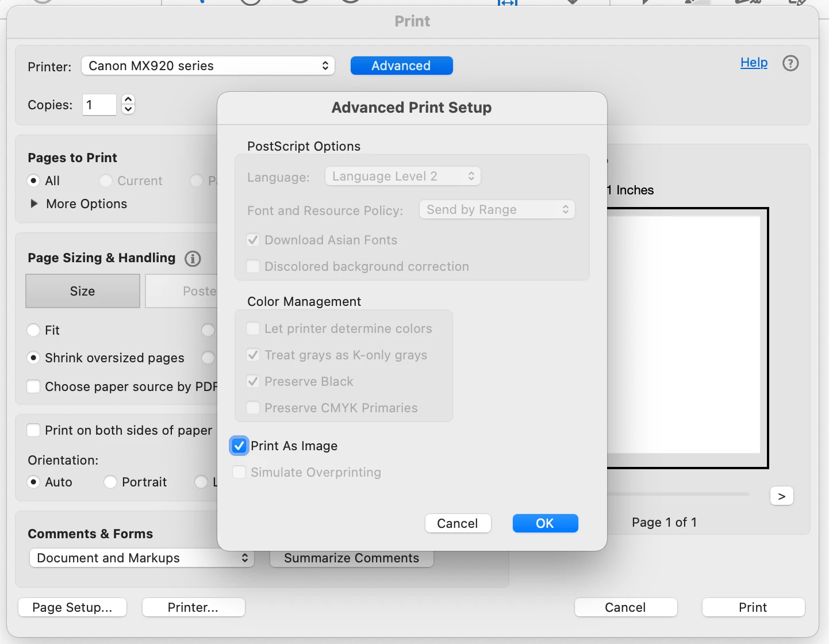This screenshot has height=644, width=829.
Task: Switch to the Poster tab
Action: coord(182,291)
